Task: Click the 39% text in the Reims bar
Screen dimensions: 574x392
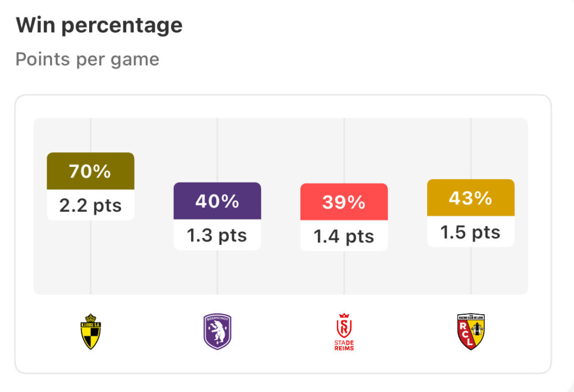Action: (x=344, y=202)
